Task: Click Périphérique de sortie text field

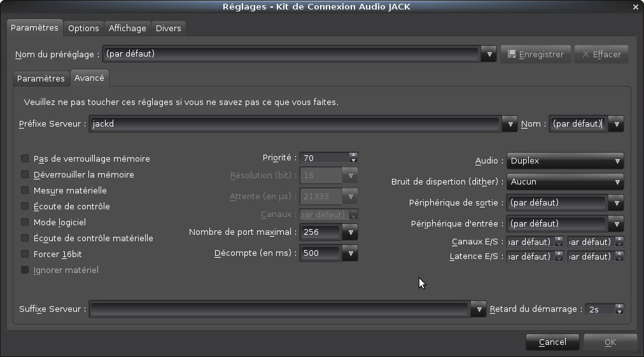Action: (557, 203)
